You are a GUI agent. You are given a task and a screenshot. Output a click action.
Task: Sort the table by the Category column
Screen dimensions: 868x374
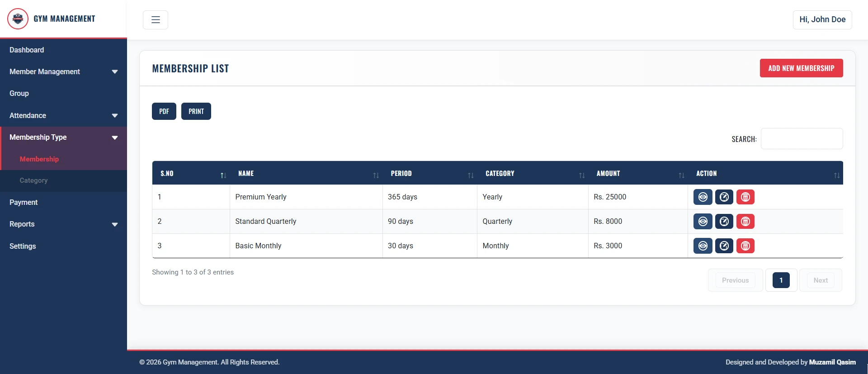tap(533, 173)
